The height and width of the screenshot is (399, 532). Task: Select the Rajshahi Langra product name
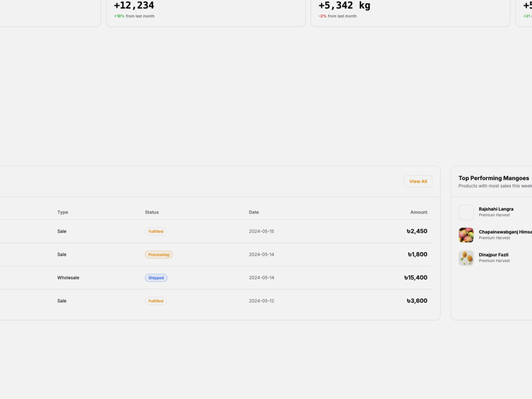(x=496, y=209)
